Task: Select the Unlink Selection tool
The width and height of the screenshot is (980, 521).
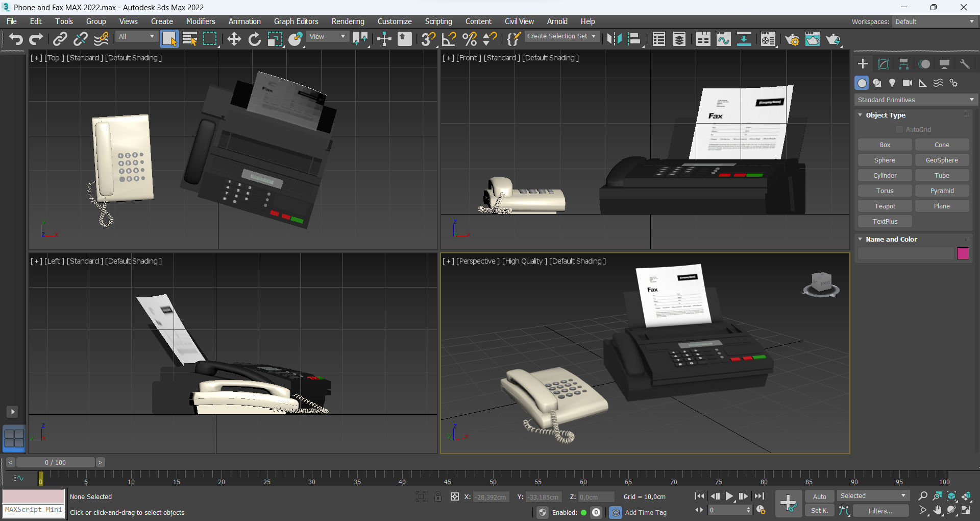Action: [x=81, y=39]
